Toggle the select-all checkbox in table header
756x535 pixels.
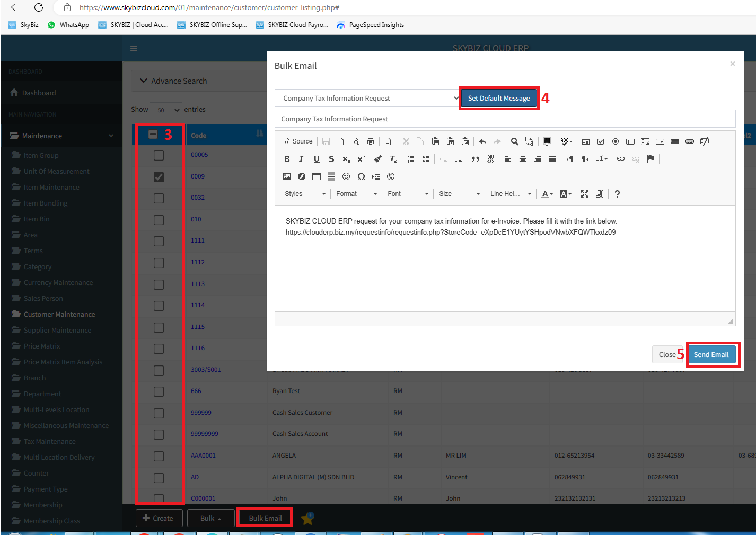pyautogui.click(x=153, y=135)
